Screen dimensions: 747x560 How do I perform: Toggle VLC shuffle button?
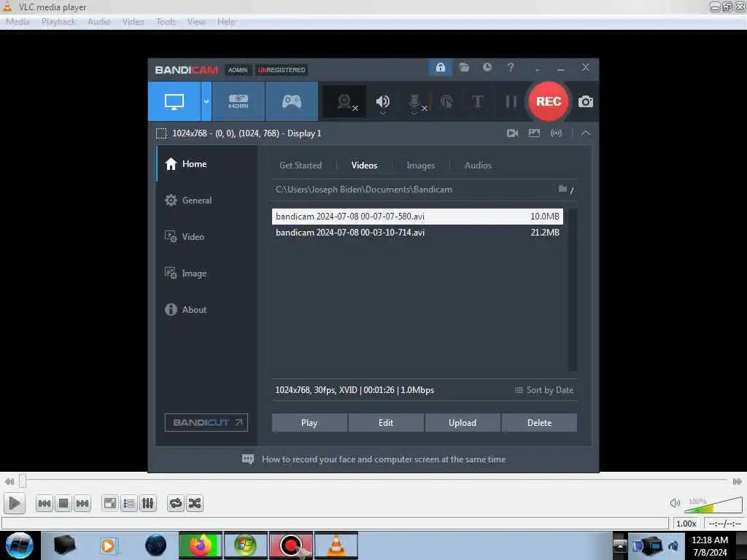194,503
